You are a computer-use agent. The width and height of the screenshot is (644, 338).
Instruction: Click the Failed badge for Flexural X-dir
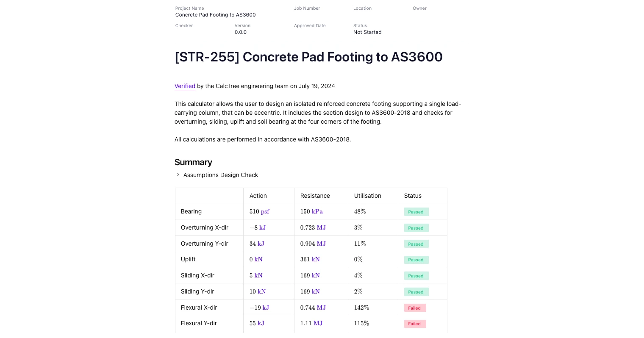click(414, 308)
